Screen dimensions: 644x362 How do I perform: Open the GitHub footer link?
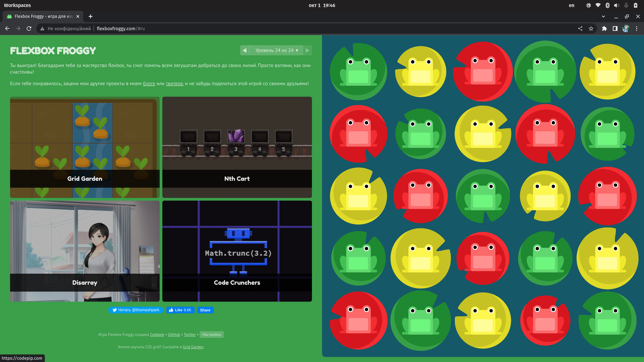174,334
